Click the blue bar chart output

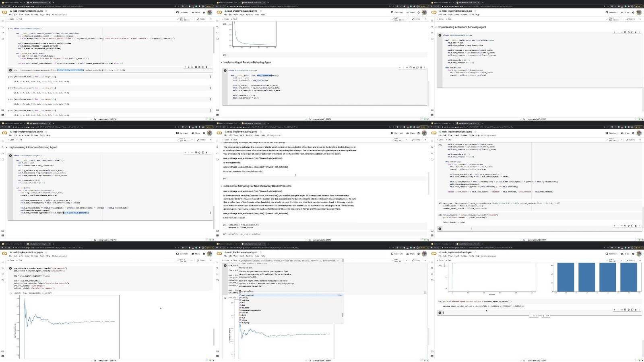coord(597,277)
